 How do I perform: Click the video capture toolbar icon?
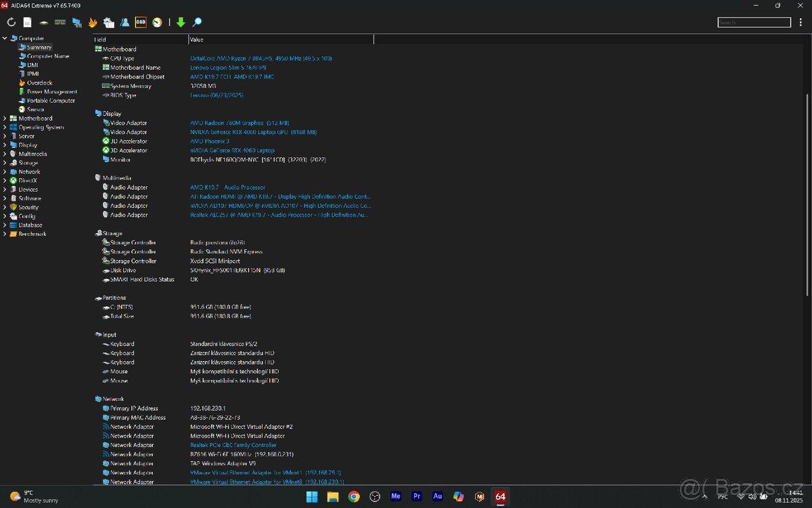coord(76,22)
